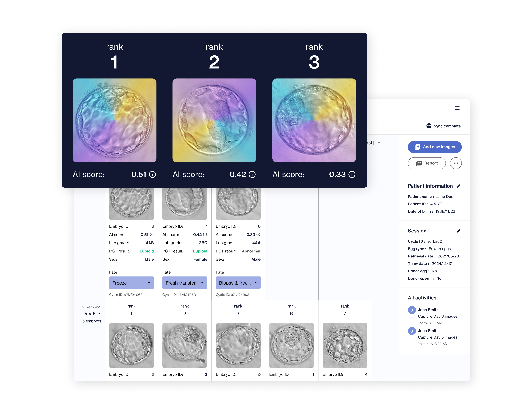Open Day 5 Embryo ID 1 thumbnail
The height and width of the screenshot is (410, 532).
click(291, 345)
